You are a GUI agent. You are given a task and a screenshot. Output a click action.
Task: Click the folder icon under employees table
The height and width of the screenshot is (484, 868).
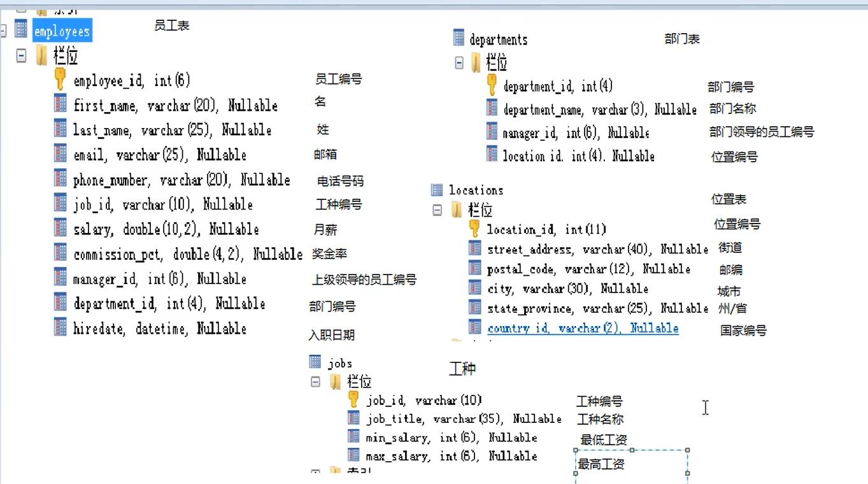point(41,55)
